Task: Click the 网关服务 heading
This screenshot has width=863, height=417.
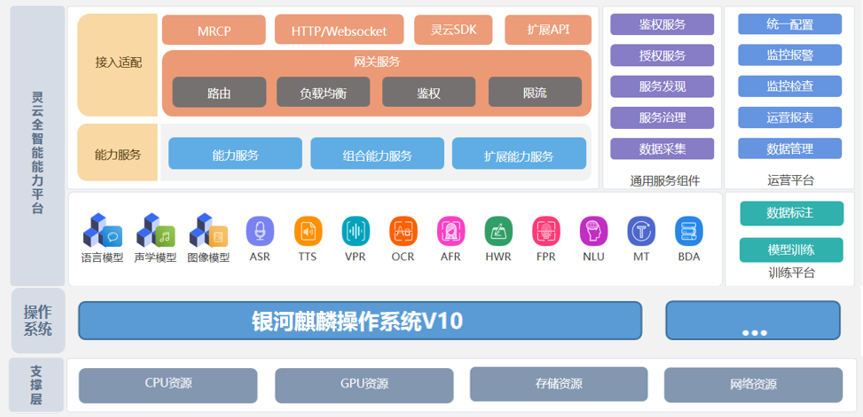Action: coord(377,62)
